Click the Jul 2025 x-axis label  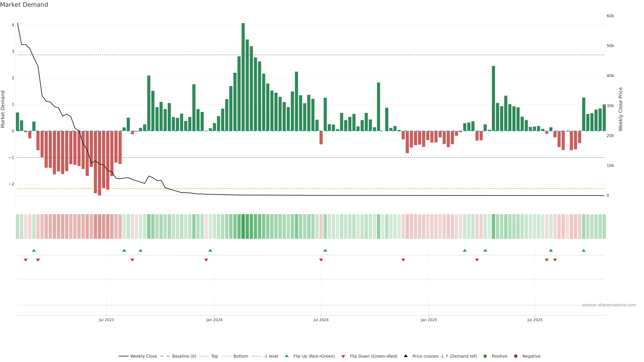[x=535, y=320]
